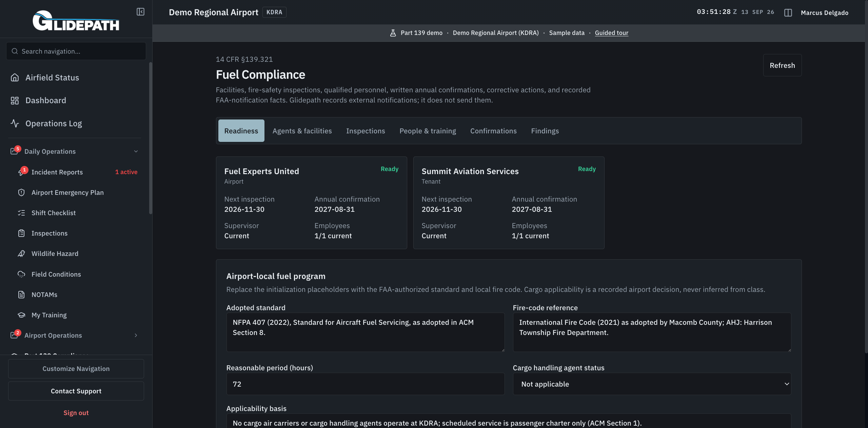The image size is (868, 428).
Task: Expand the Airport Operations section chevron
Action: pos(136,335)
